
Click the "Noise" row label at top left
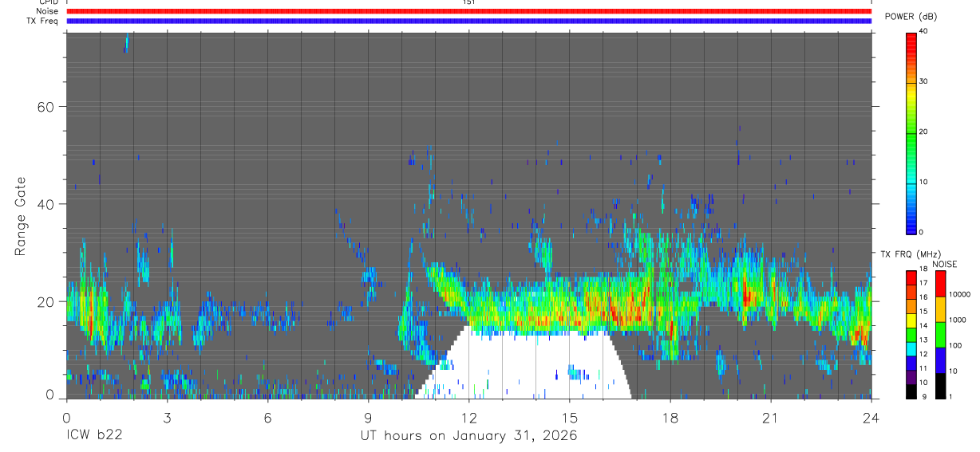coord(47,11)
